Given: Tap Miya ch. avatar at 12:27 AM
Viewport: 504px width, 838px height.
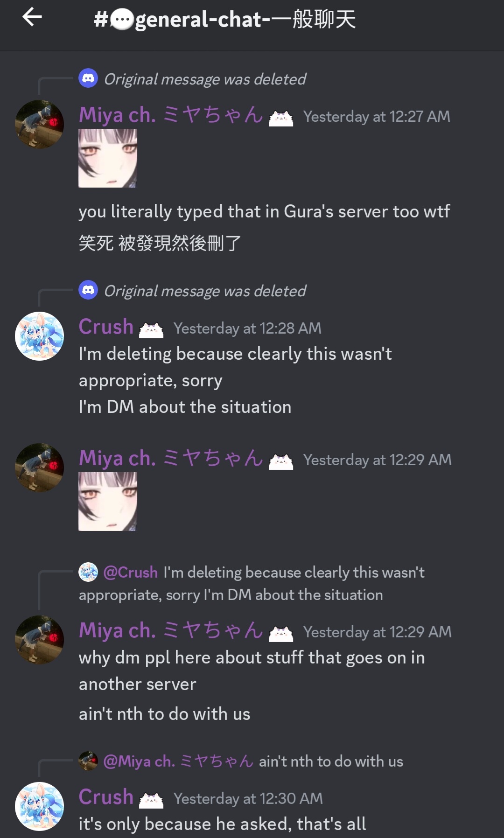Looking at the screenshot, I should 40,124.
